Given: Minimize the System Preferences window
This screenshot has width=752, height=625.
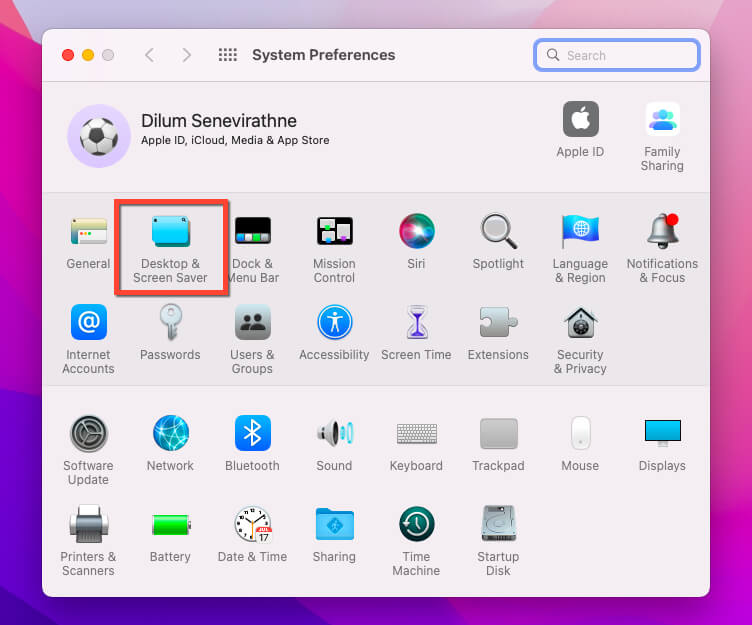Looking at the screenshot, I should tap(88, 55).
